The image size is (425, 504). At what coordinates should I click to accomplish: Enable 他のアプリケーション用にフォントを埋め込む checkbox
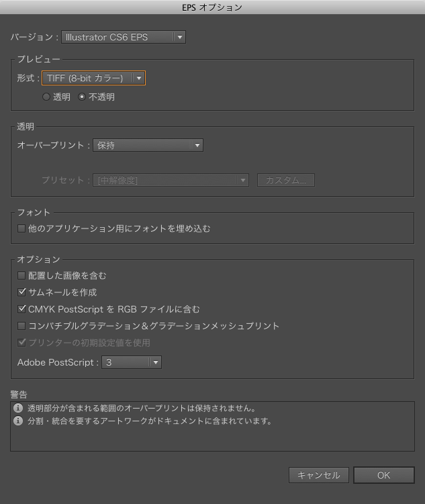[x=21, y=228]
